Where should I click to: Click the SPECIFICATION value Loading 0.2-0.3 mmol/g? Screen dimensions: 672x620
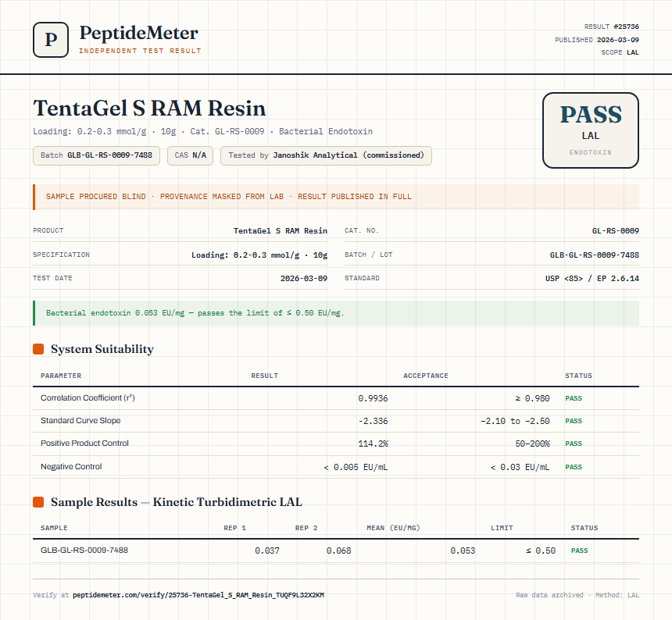(x=259, y=255)
